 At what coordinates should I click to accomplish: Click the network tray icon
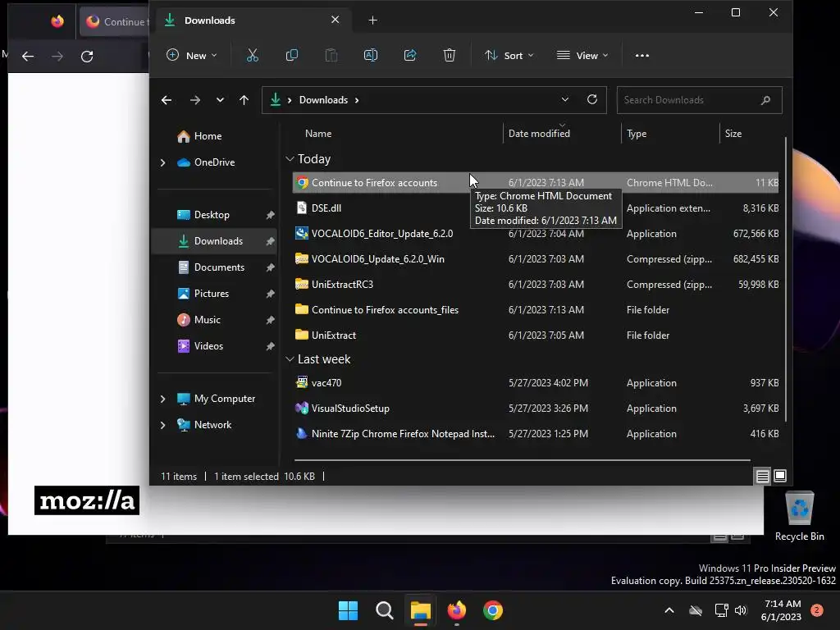[x=721, y=610]
